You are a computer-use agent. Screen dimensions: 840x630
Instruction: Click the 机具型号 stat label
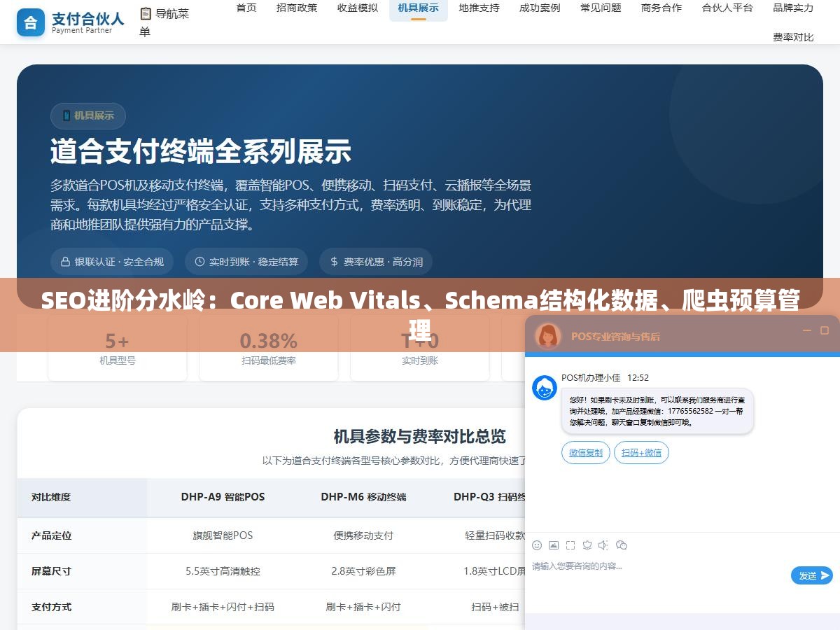coord(118,360)
